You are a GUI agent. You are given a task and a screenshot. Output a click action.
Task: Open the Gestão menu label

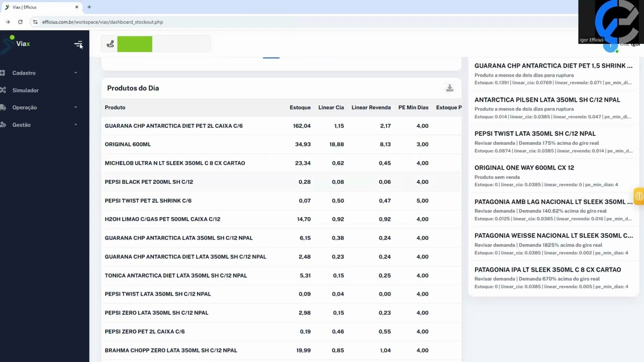tap(22, 125)
